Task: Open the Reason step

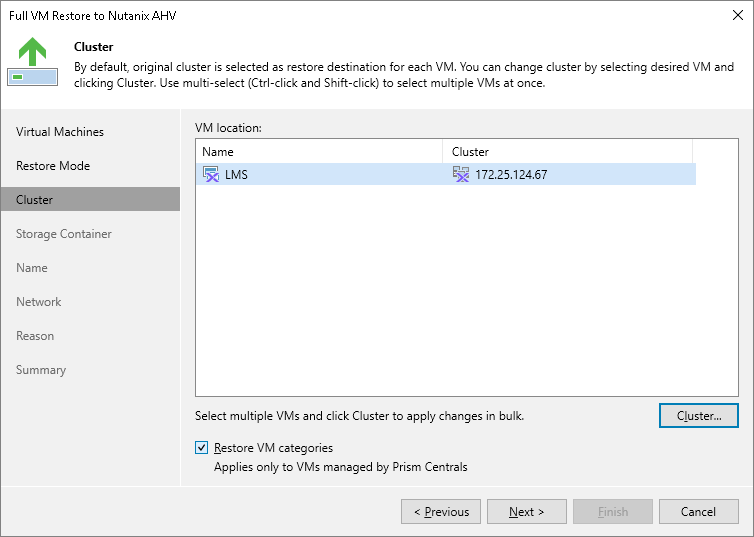Action: click(35, 336)
